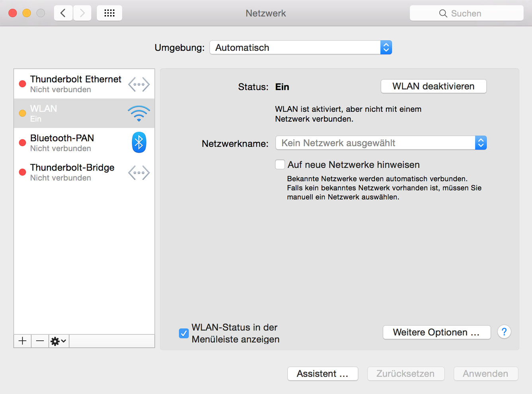Select Thunderbolt Ethernet in the service list
The height and width of the screenshot is (394, 532).
point(76,84)
